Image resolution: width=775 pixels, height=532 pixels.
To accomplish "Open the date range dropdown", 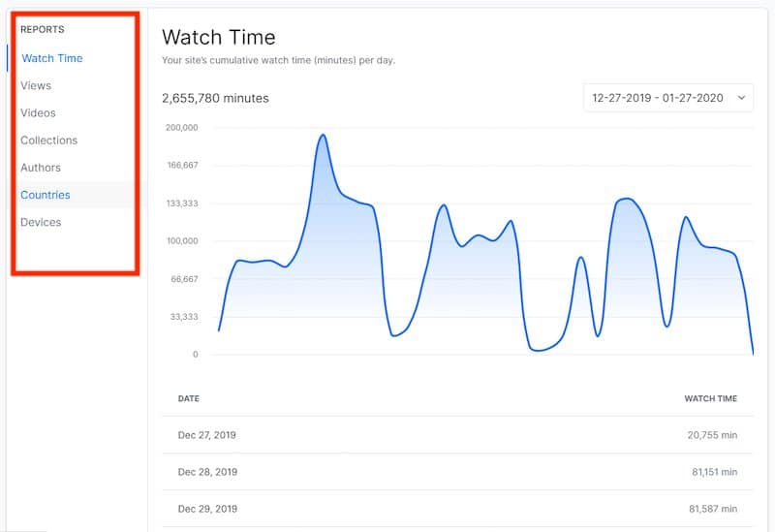I will pyautogui.click(x=667, y=98).
